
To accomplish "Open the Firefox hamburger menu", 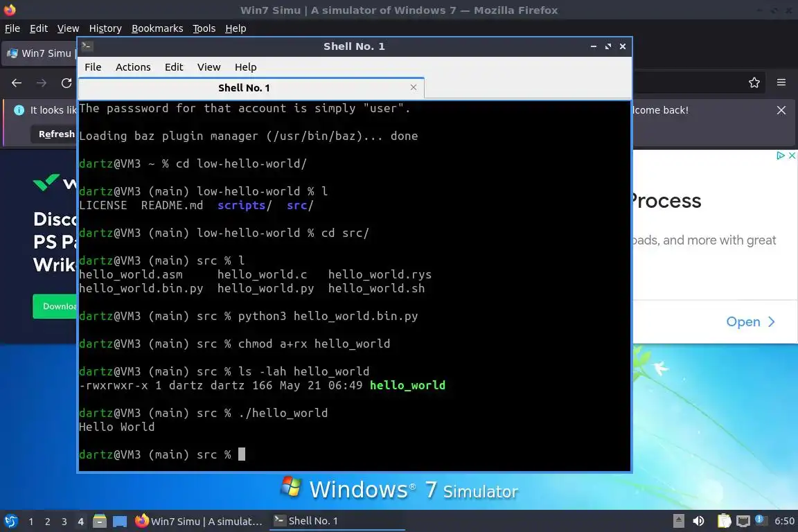I will coord(781,82).
